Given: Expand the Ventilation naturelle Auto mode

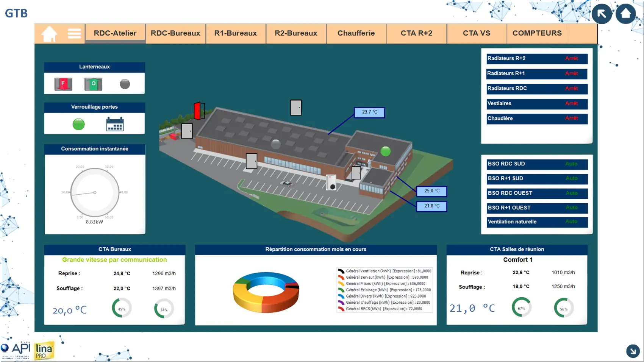Looking at the screenshot, I should coord(571,222).
